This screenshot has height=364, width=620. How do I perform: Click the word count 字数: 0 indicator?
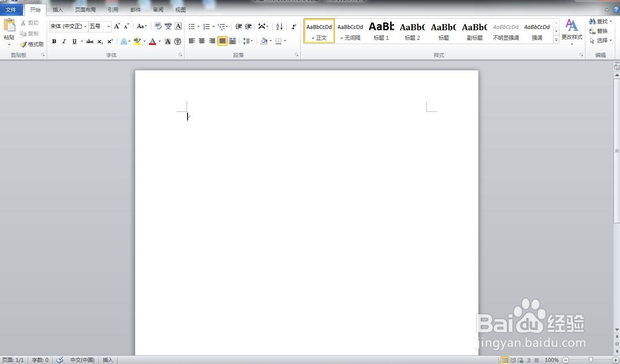click(40, 360)
